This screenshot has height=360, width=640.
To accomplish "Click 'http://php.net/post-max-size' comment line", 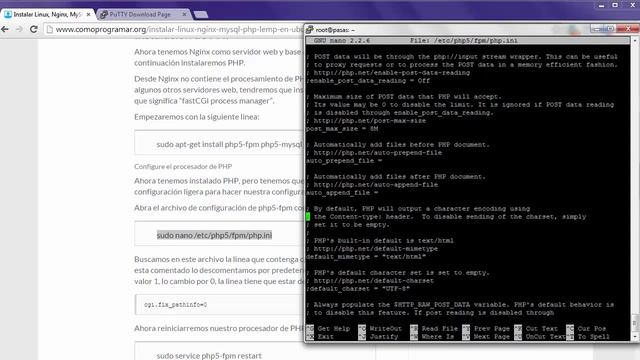I will (366, 121).
